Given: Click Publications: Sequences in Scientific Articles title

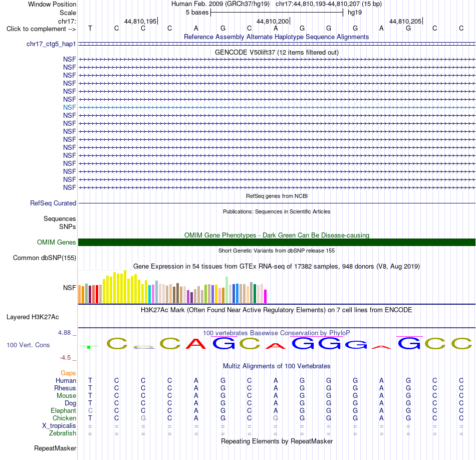Looking at the screenshot, I should pyautogui.click(x=277, y=211).
